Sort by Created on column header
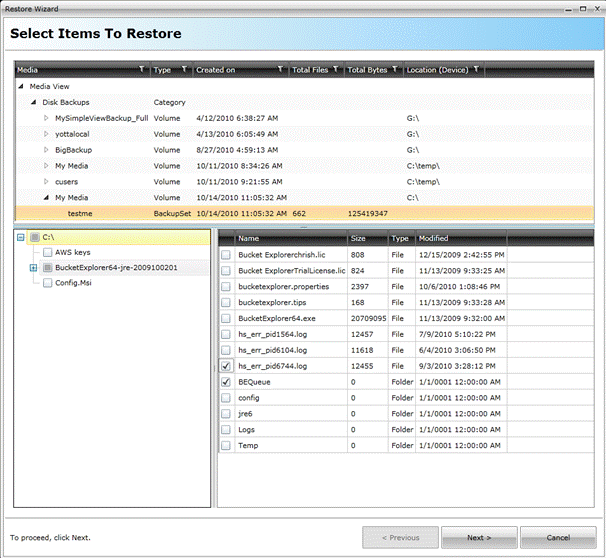This screenshot has height=558, width=606. [x=240, y=70]
